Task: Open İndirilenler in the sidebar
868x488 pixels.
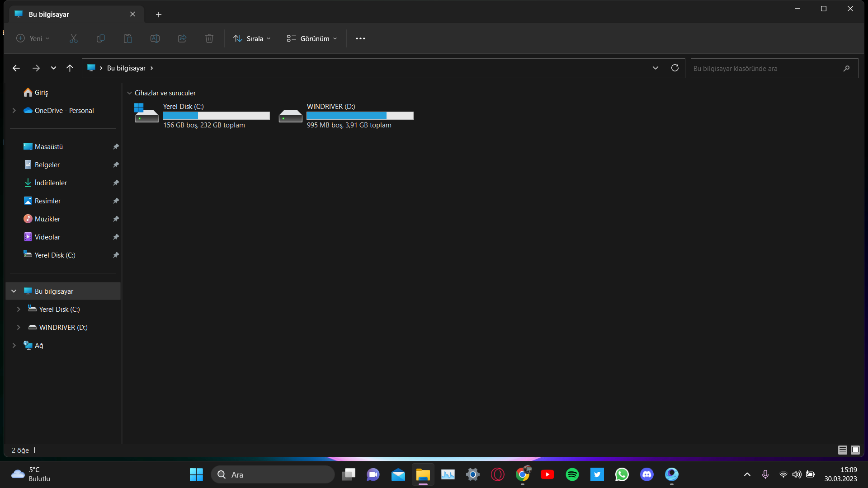Action: click(51, 183)
